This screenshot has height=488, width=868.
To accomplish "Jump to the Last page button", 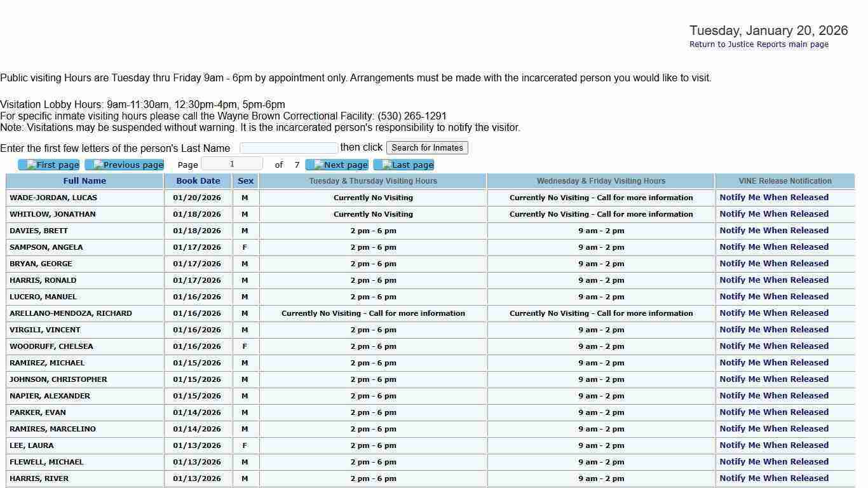I will (x=403, y=165).
